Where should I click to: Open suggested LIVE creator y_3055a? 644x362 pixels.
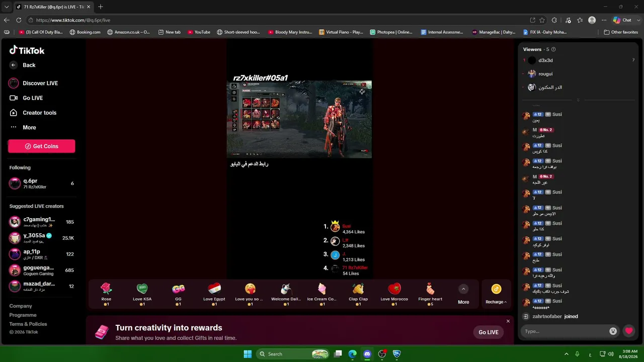41,238
